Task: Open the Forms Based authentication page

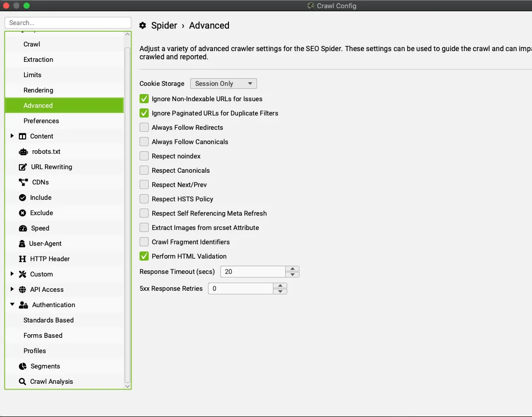Action: point(43,336)
